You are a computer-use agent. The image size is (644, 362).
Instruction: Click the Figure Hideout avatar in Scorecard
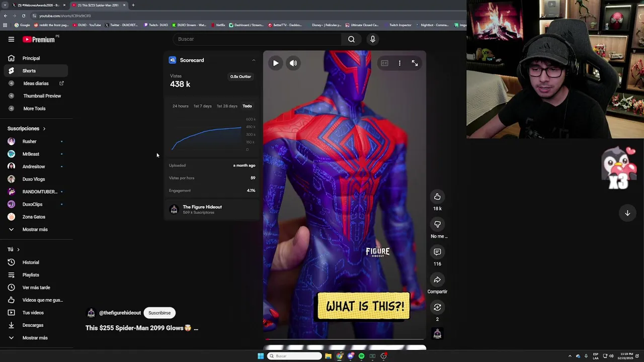pyautogui.click(x=174, y=210)
